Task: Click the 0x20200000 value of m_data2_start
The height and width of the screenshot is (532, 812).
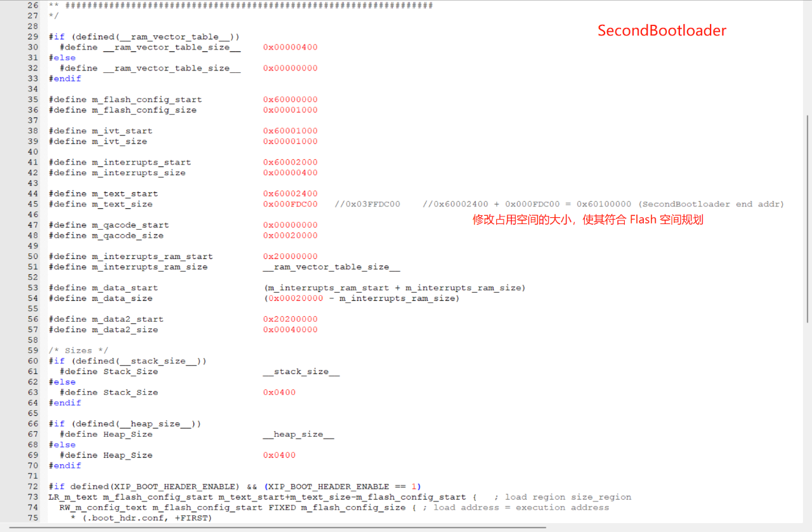Action: pyautogui.click(x=291, y=319)
